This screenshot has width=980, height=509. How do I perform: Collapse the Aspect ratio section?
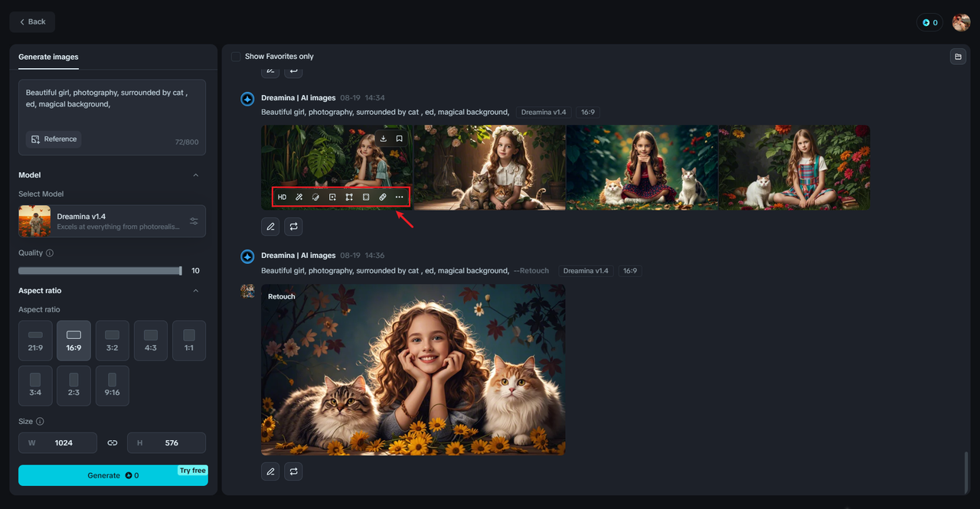pyautogui.click(x=195, y=291)
